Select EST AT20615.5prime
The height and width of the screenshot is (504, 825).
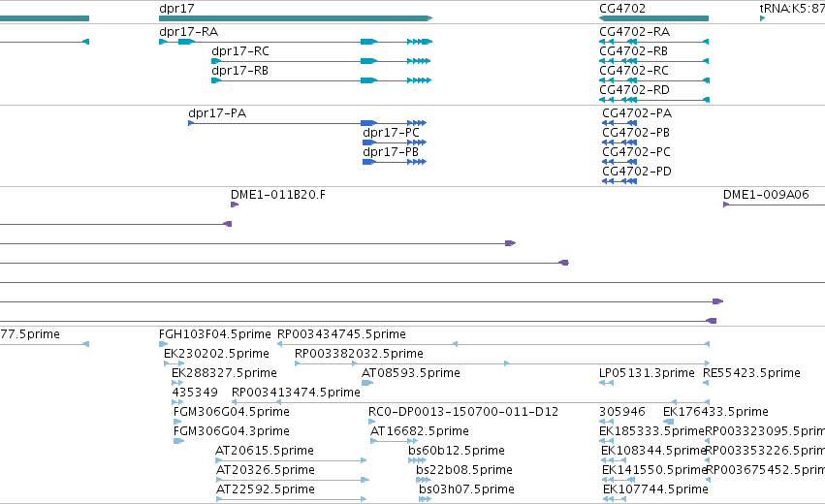point(291,460)
